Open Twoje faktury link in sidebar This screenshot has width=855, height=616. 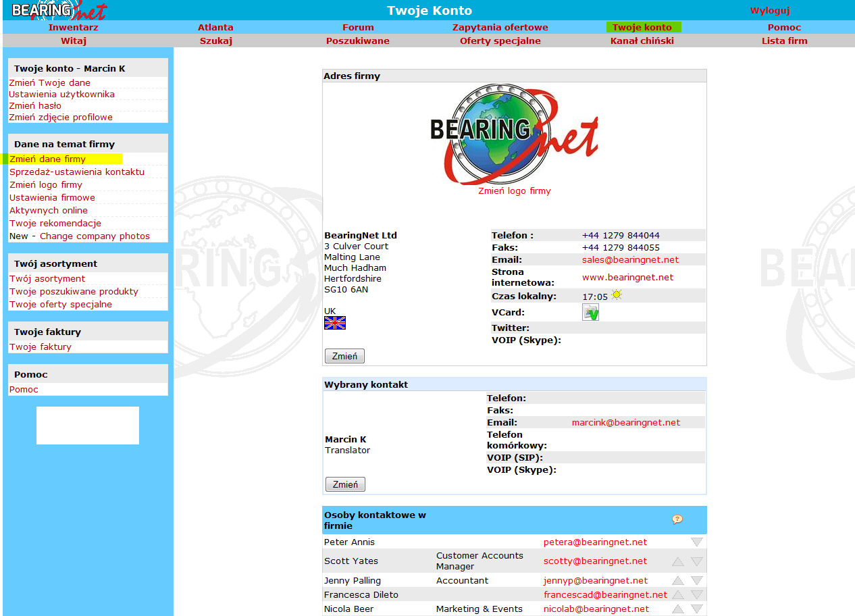pos(41,347)
